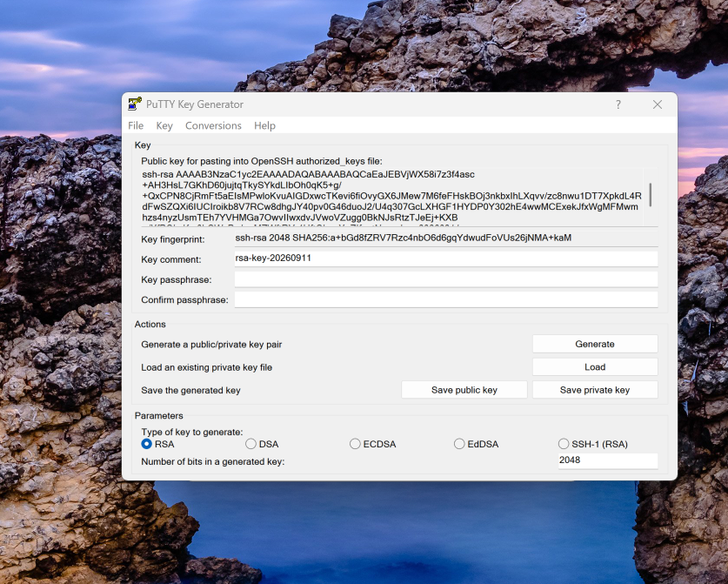Click the 'Key passphrase:' label

point(176,279)
